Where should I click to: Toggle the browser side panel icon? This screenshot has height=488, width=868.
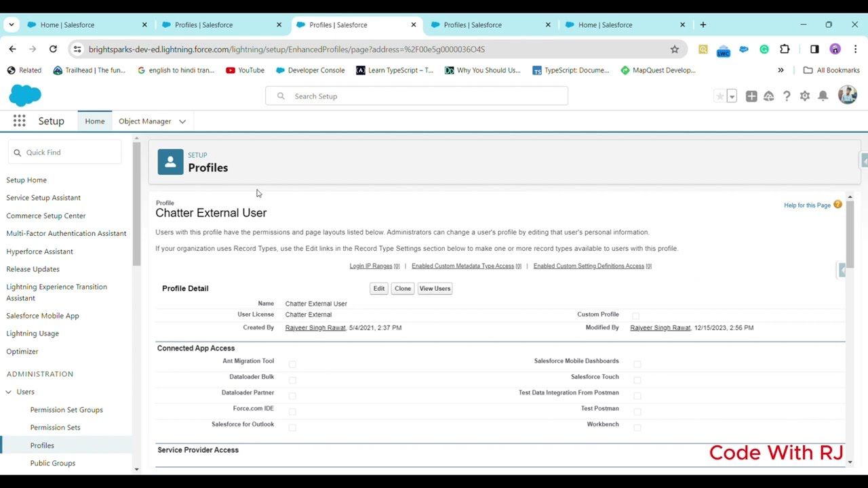point(814,49)
